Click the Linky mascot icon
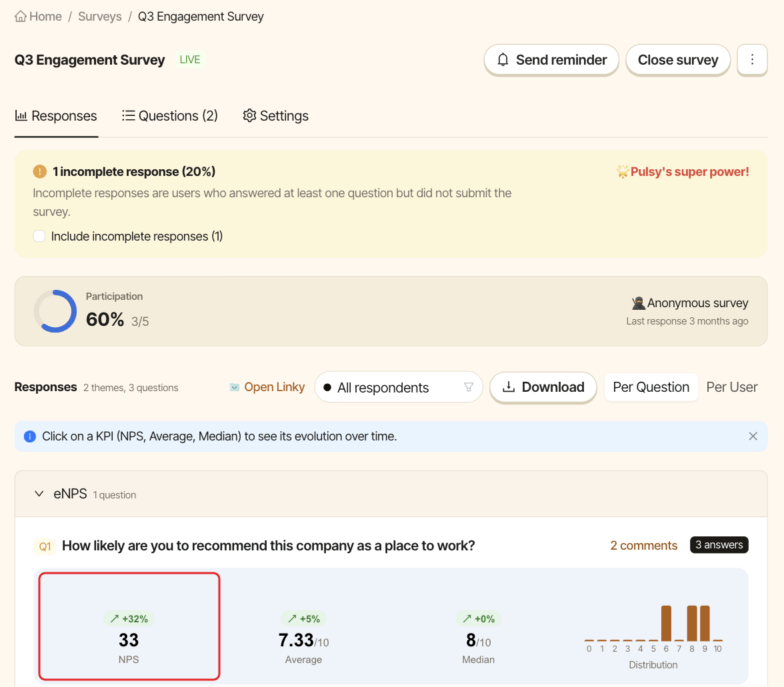784x687 pixels. (235, 387)
